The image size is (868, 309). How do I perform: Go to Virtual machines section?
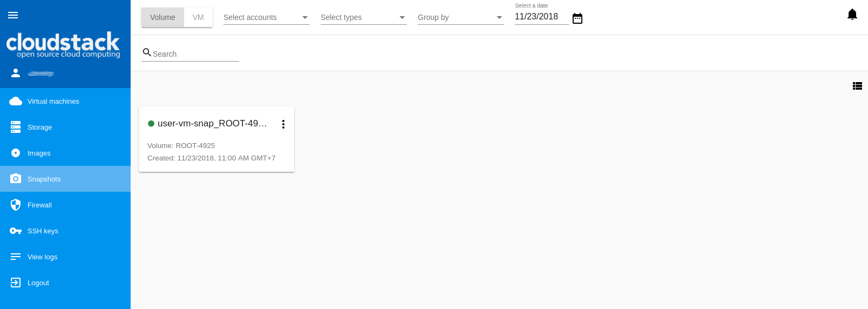click(x=53, y=102)
